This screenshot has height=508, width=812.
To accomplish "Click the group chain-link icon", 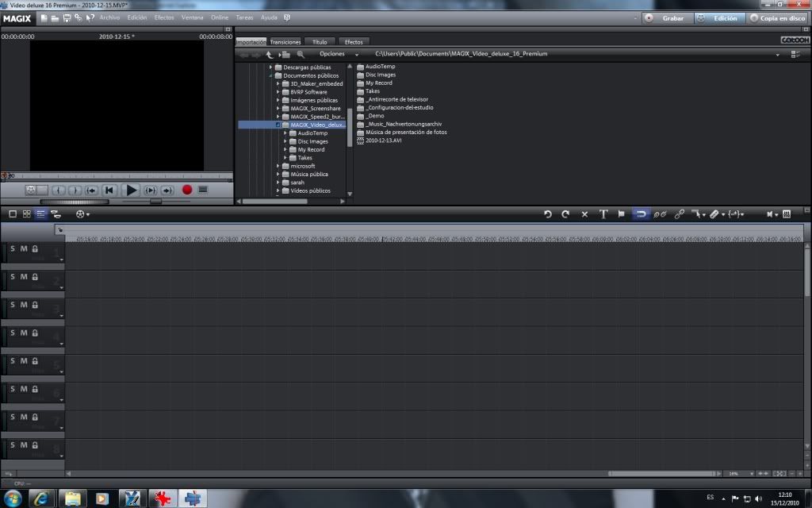I will [680, 214].
